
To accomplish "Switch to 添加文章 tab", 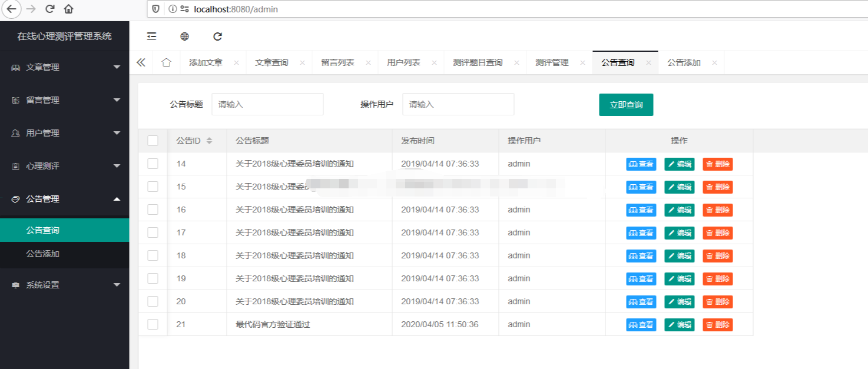I will coord(206,62).
